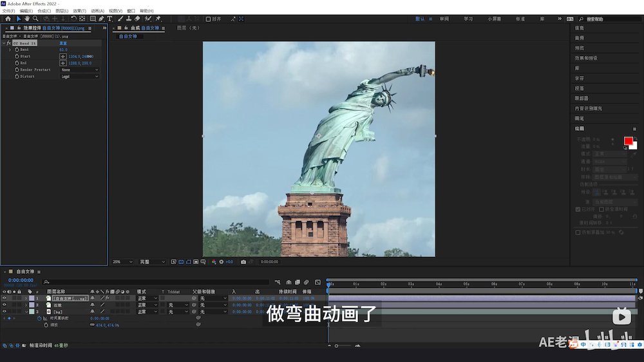Select the Rotation tool
The width and height of the screenshot is (644, 362).
(73, 19)
